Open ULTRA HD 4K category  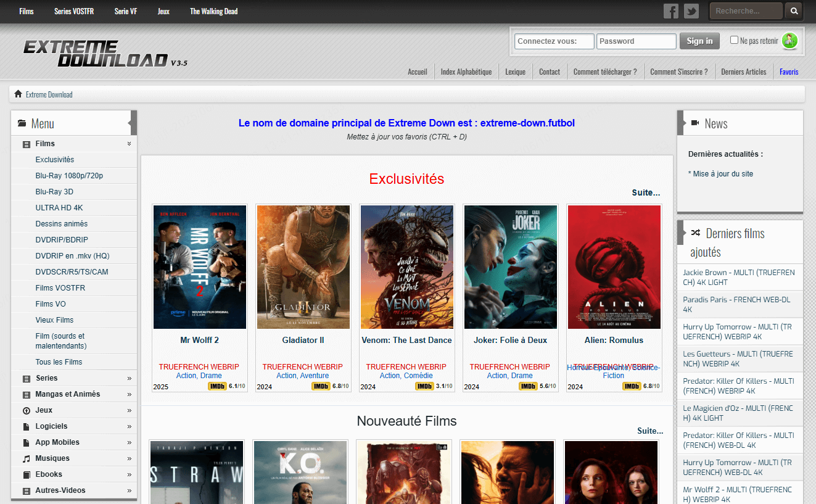(59, 208)
